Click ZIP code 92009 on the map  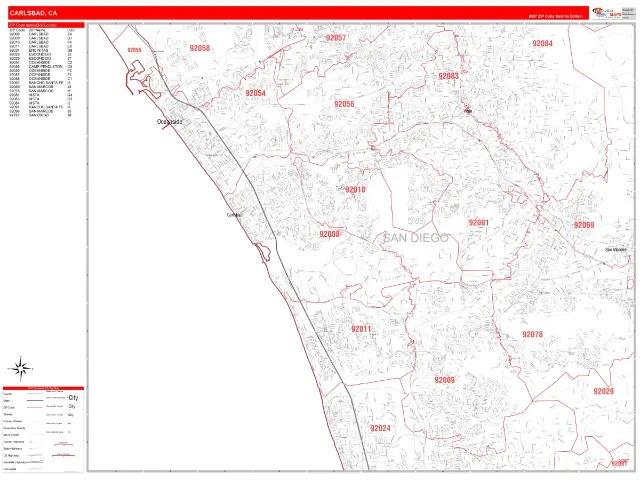444,380
